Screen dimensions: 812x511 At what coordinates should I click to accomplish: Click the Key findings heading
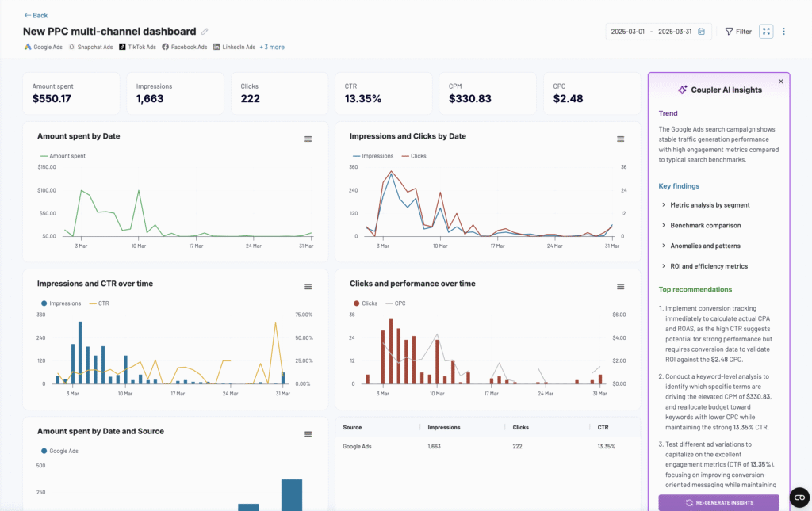[679, 186]
